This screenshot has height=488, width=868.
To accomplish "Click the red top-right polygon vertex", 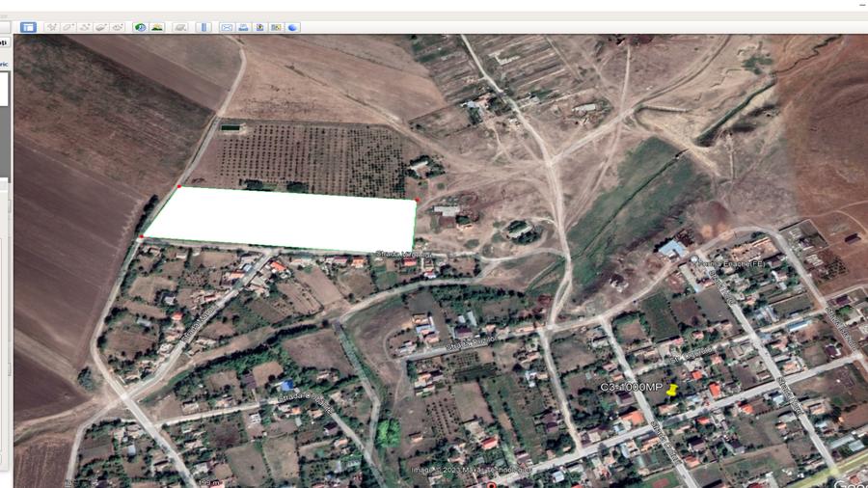I will click(418, 200).
